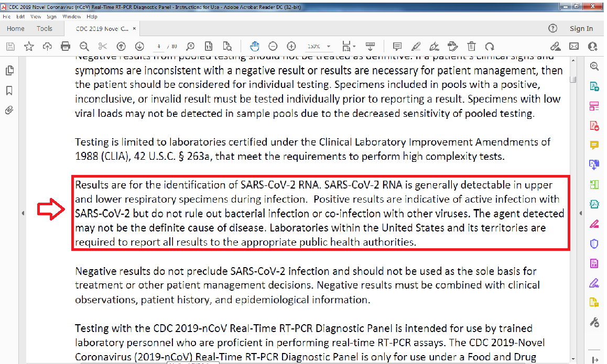Click the Sign In link

[x=581, y=28]
